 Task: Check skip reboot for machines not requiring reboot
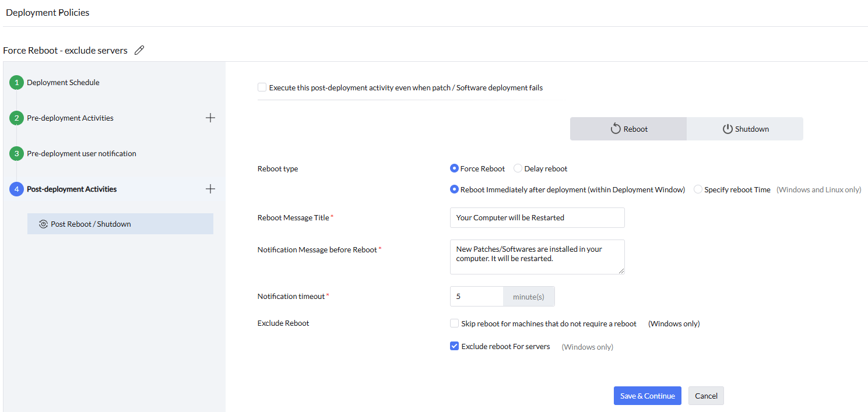pyautogui.click(x=454, y=323)
